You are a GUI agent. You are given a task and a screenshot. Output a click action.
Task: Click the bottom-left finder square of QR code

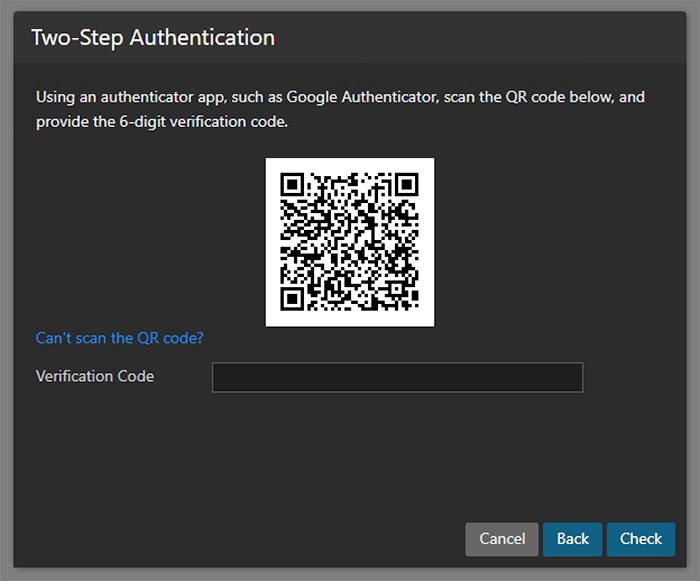(292, 298)
